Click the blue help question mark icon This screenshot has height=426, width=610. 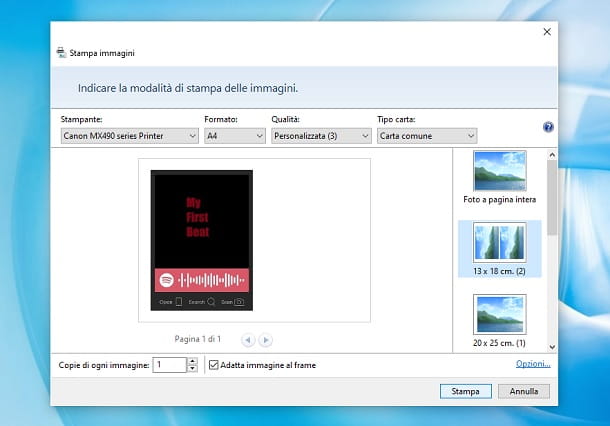point(548,127)
